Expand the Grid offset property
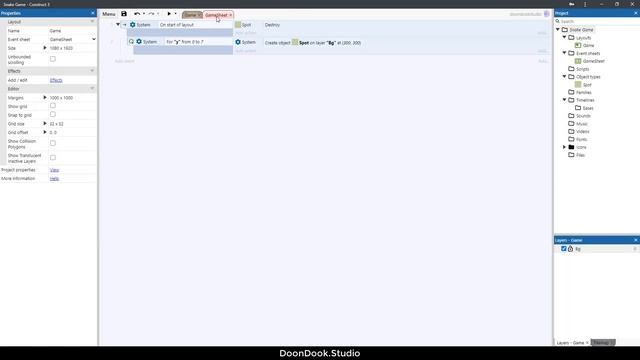This screenshot has height=360, width=640. (x=45, y=132)
